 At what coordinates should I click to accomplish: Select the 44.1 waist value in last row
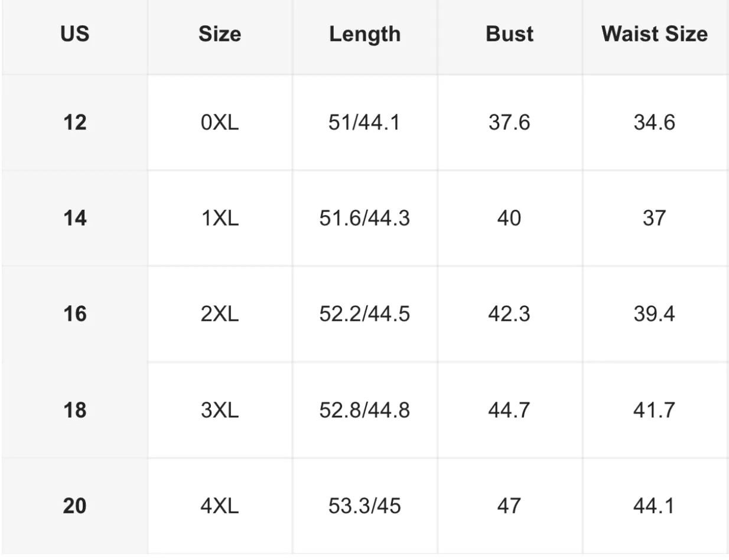point(655,506)
